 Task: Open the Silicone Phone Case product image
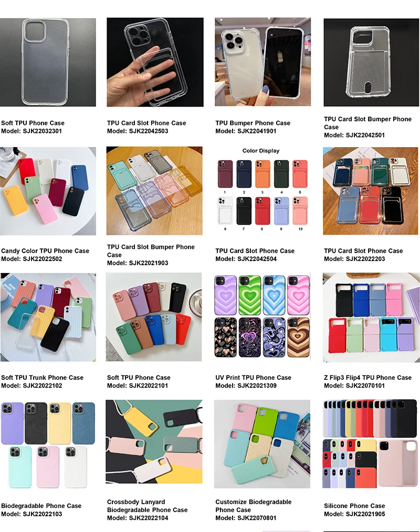[x=370, y=444]
